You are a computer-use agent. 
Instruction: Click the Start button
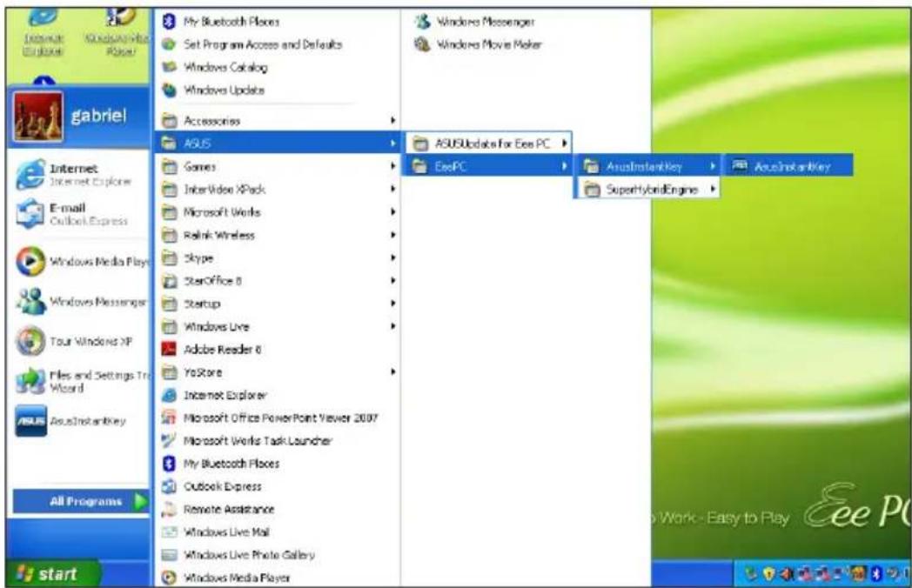coord(52,574)
